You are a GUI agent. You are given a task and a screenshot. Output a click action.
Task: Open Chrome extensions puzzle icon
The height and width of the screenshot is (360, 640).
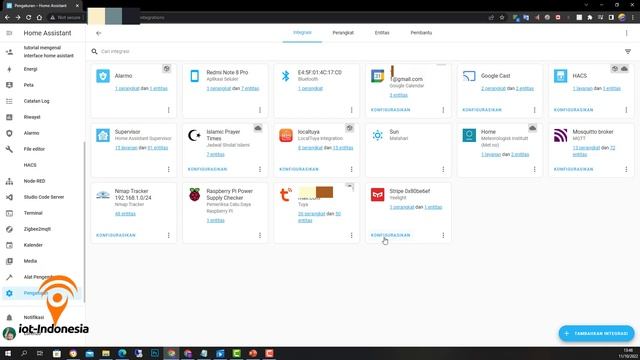(590, 18)
